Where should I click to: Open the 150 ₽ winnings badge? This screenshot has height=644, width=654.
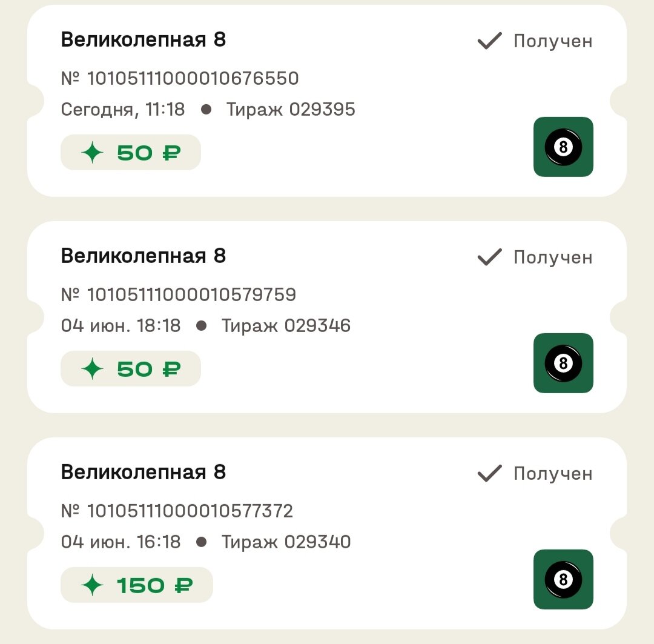point(137,585)
